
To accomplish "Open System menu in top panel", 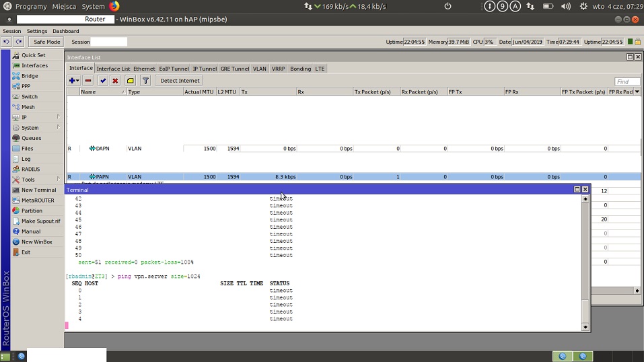I will (x=94, y=6).
